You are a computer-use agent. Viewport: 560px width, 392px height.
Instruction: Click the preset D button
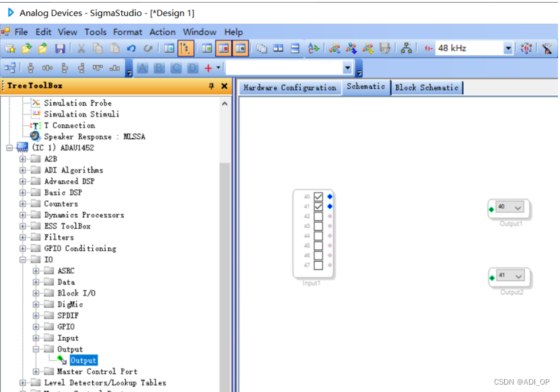[x=193, y=68]
